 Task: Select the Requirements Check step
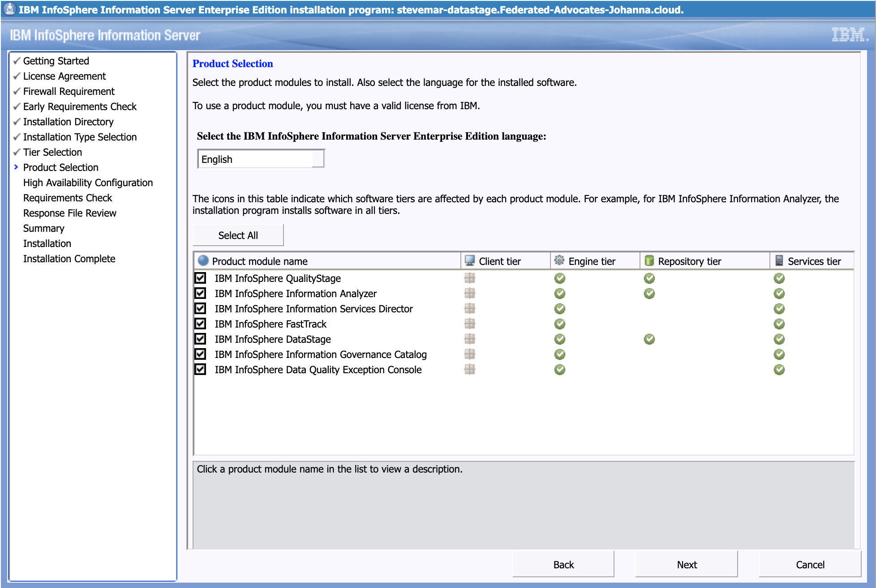[x=68, y=198]
